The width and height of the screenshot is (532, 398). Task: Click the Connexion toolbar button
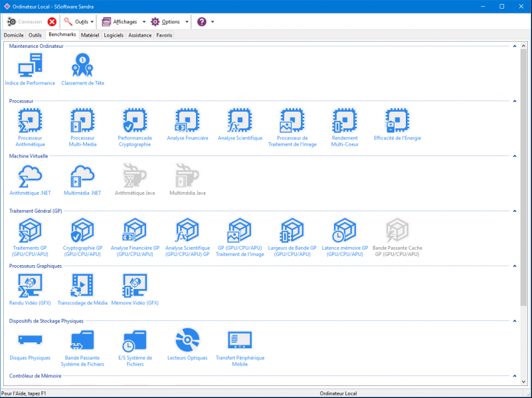[x=24, y=22]
